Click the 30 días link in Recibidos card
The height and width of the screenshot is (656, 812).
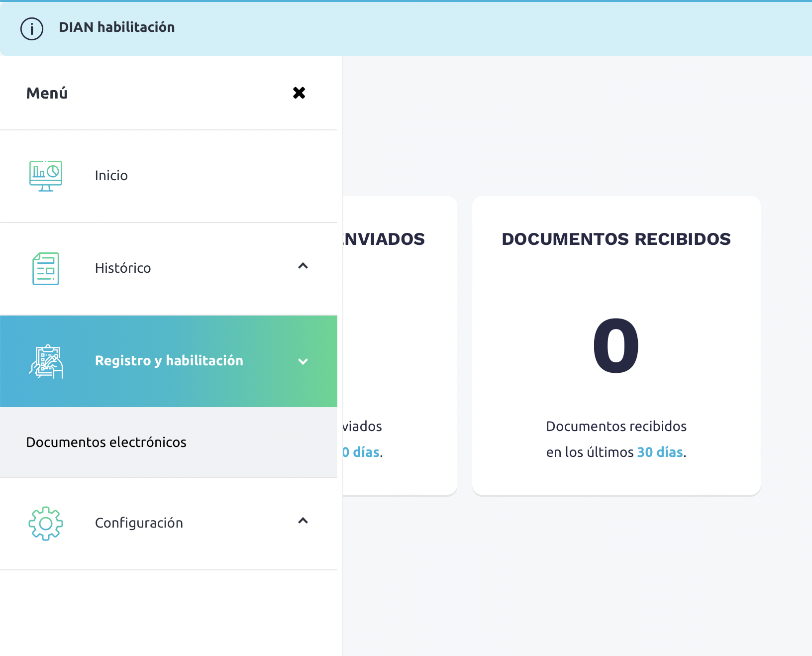pos(660,452)
